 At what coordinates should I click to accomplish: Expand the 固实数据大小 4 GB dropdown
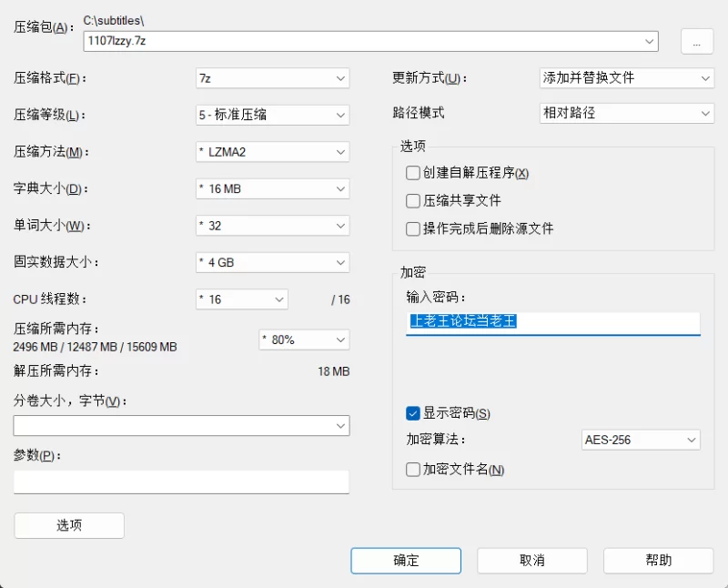(x=272, y=262)
